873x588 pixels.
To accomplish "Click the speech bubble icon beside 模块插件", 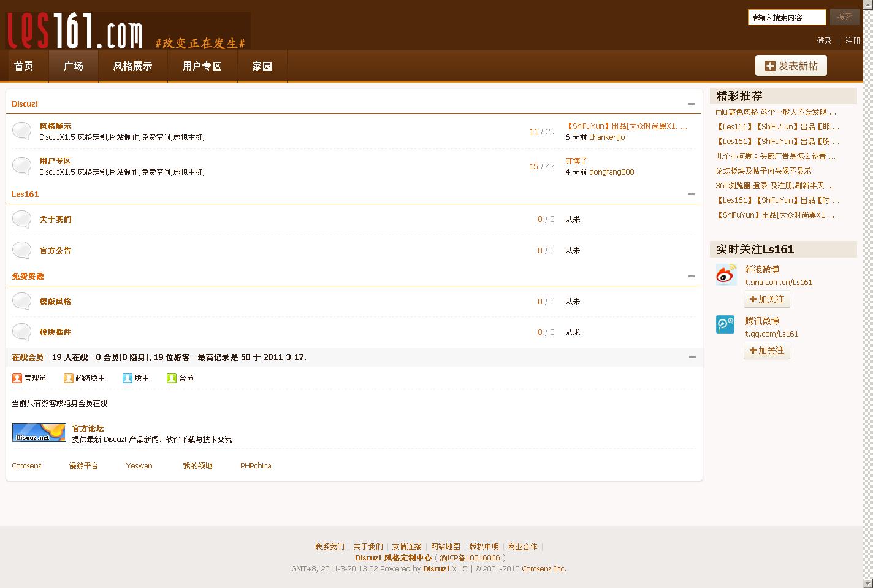I will coord(22,332).
